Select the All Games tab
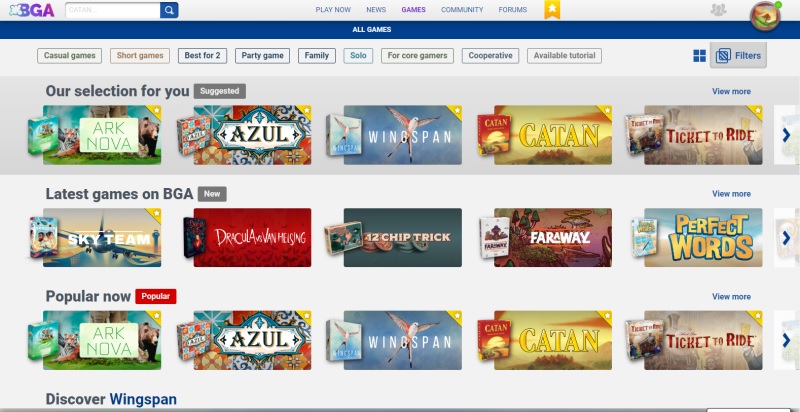This screenshot has height=412, width=800. point(372,30)
